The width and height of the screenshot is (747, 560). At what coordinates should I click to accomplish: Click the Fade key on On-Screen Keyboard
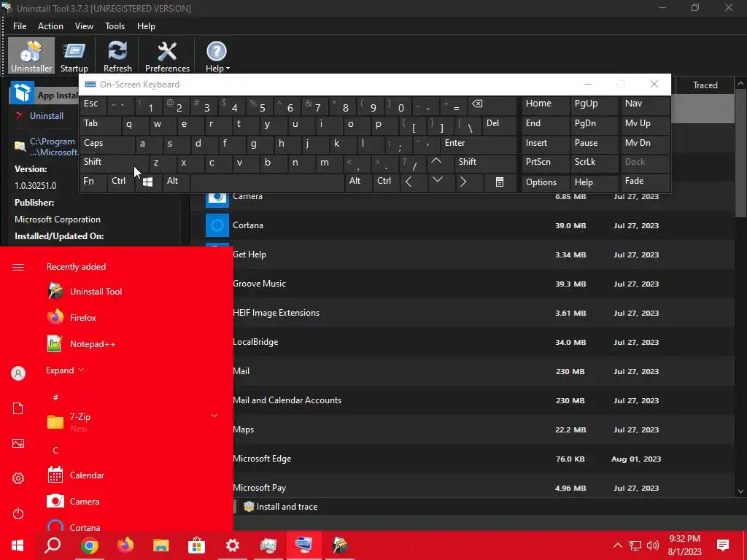(x=645, y=182)
